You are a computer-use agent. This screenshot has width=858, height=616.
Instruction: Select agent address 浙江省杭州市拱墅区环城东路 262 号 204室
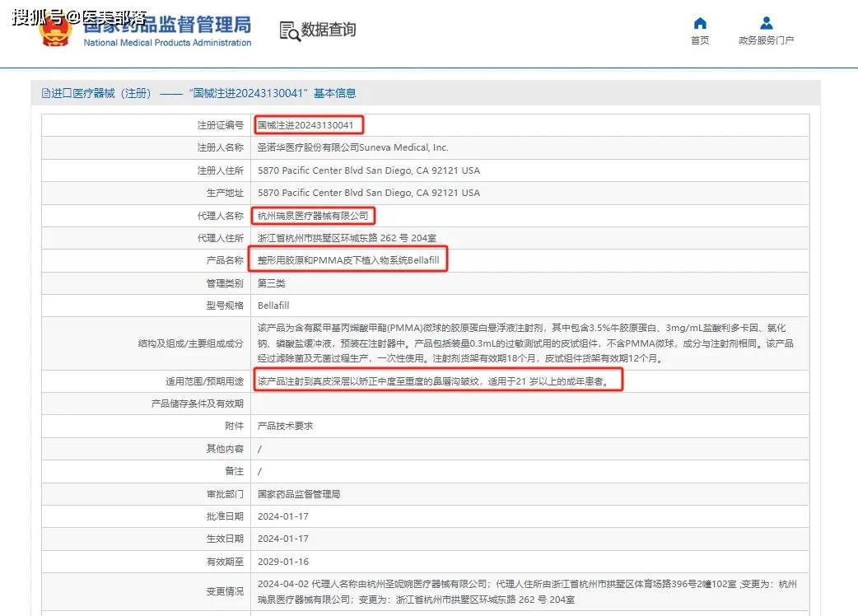click(347, 238)
